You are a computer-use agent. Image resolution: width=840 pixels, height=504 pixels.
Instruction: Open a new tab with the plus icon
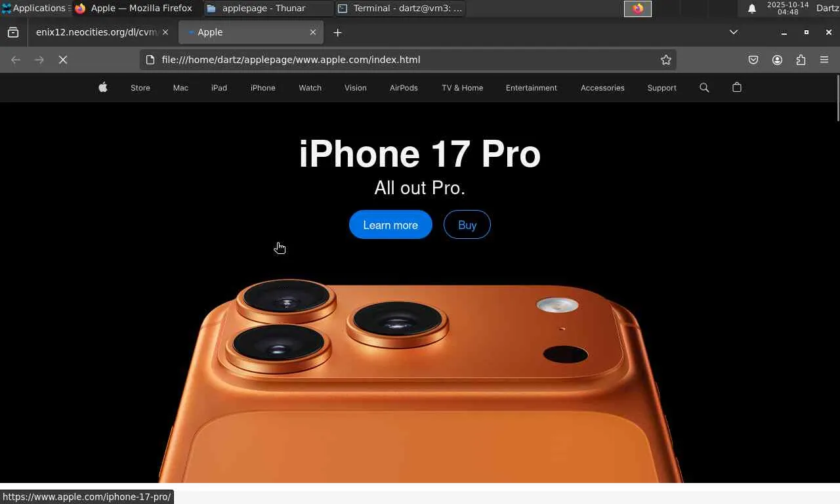[337, 32]
